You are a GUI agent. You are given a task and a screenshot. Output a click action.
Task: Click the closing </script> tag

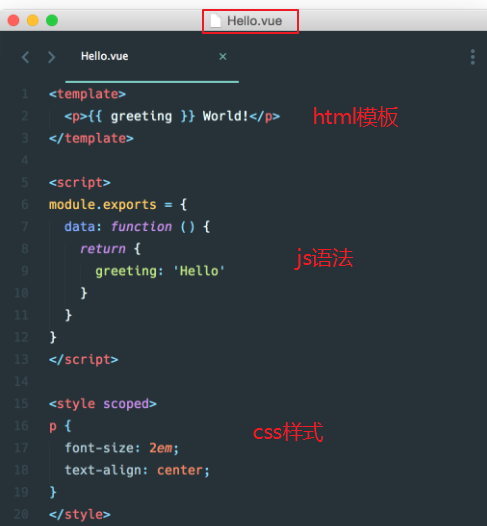84,360
